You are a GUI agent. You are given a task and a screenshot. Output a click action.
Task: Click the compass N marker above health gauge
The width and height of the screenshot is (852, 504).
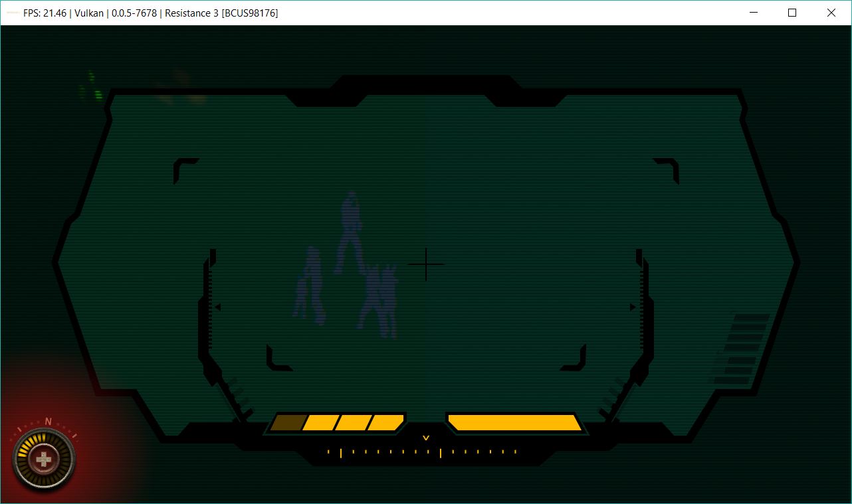point(48,421)
